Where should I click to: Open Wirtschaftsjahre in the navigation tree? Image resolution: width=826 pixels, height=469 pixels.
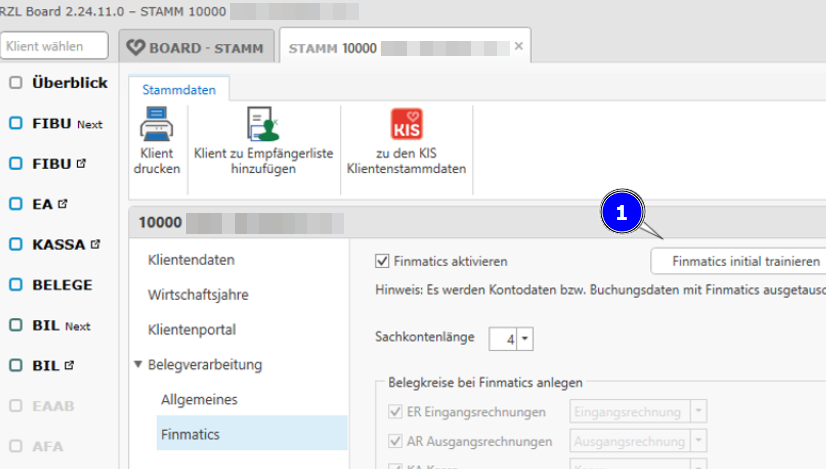(x=198, y=295)
